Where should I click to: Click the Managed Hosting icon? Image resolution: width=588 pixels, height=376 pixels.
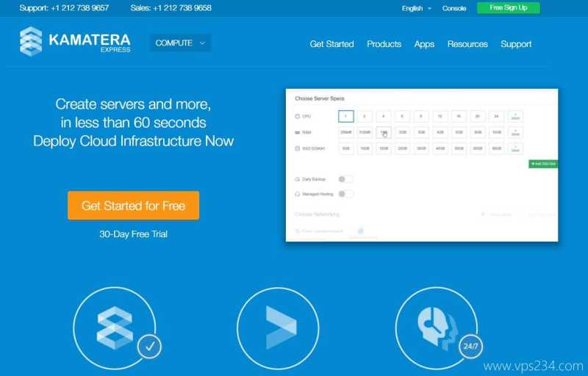(297, 194)
